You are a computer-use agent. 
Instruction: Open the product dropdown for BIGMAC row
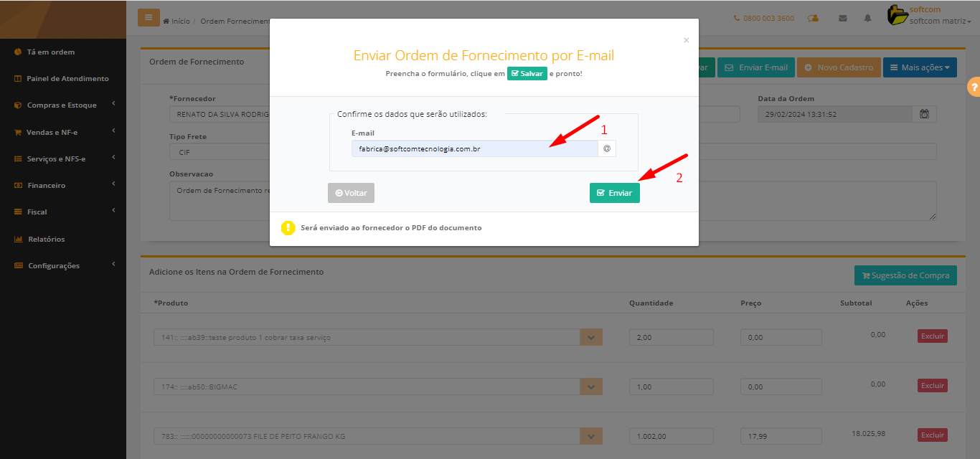coord(591,387)
